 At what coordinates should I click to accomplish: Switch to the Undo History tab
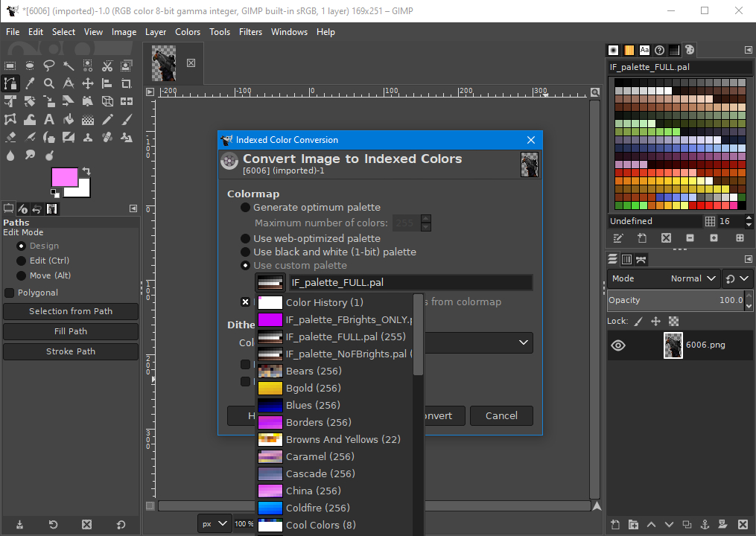[36, 209]
